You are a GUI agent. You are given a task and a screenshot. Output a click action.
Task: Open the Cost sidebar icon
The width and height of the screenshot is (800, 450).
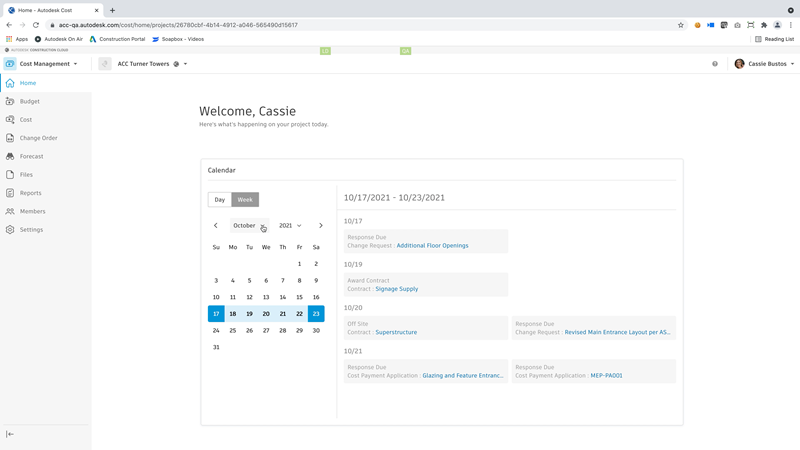click(x=10, y=120)
